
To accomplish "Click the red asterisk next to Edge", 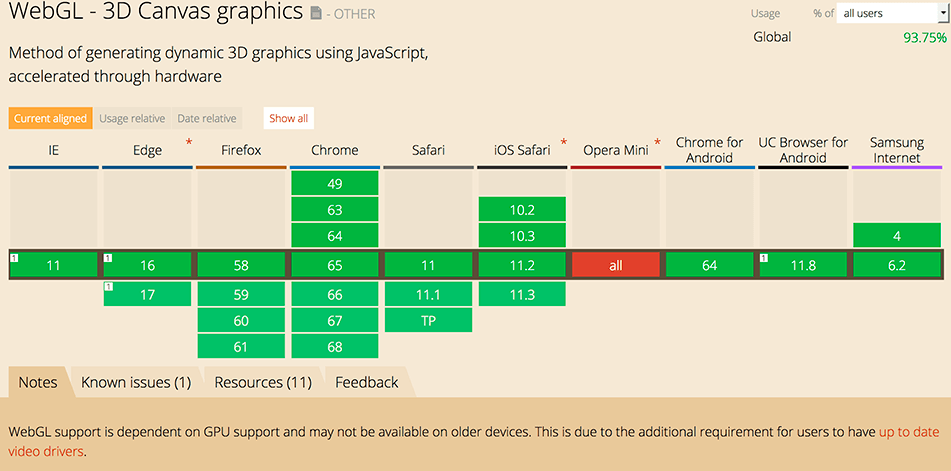I will tap(187, 144).
